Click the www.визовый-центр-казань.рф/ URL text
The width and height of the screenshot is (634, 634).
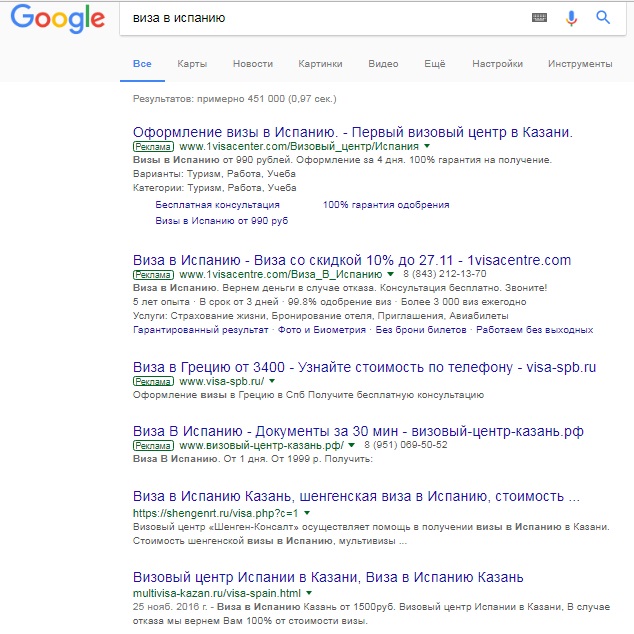[x=262, y=446]
